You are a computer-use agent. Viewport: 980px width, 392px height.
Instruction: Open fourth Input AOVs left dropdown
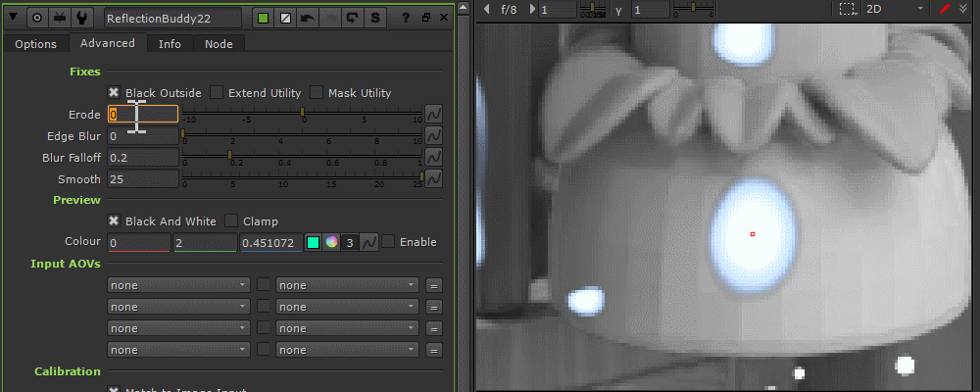[178, 350]
